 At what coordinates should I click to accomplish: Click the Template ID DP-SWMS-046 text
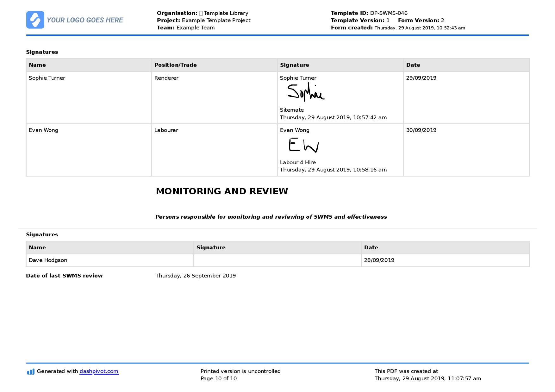coord(369,13)
